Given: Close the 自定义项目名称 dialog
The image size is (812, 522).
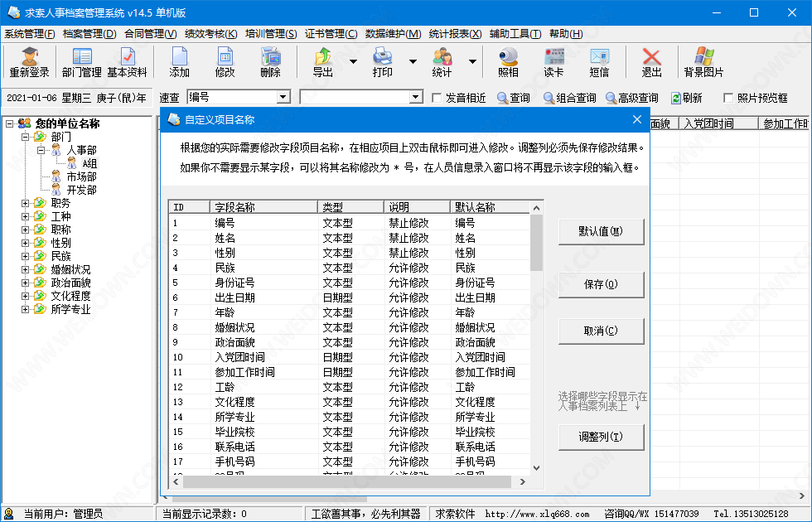Looking at the screenshot, I should point(637,119).
